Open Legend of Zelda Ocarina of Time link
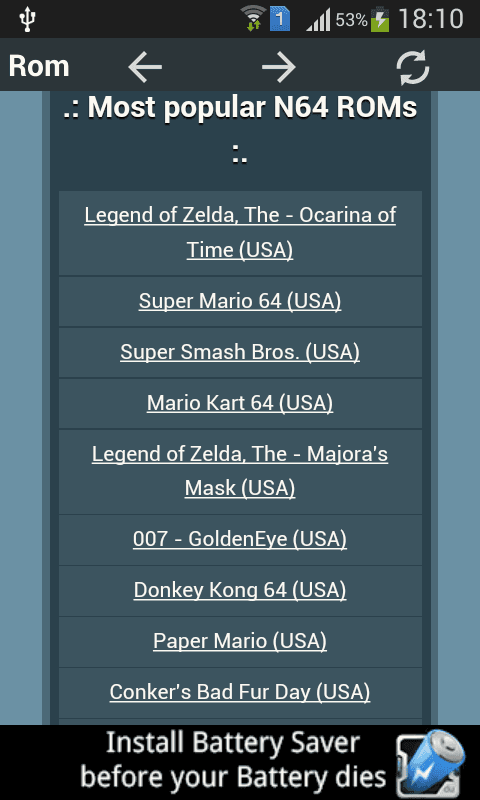Viewport: 480px width, 800px height. pyautogui.click(x=240, y=233)
